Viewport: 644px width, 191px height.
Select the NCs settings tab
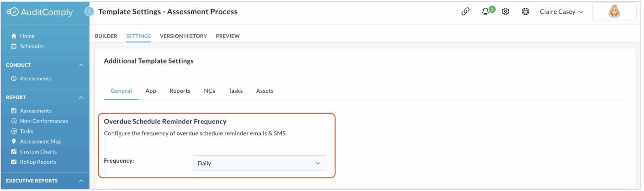(x=209, y=91)
